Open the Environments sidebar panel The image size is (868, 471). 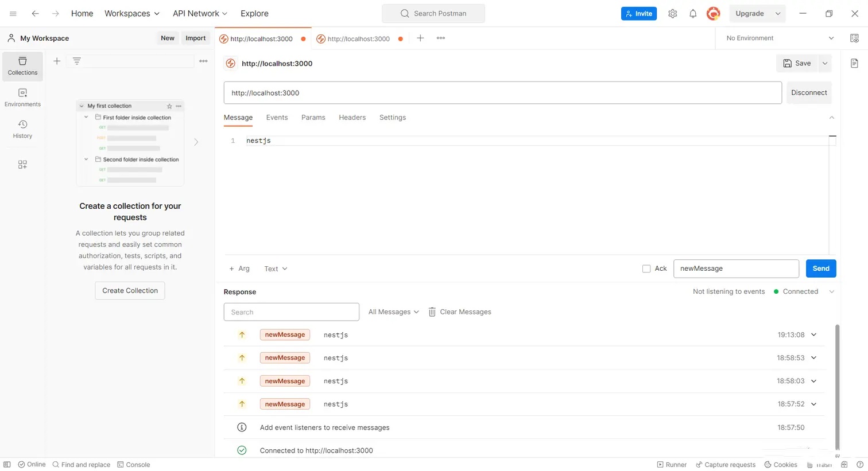pos(22,98)
